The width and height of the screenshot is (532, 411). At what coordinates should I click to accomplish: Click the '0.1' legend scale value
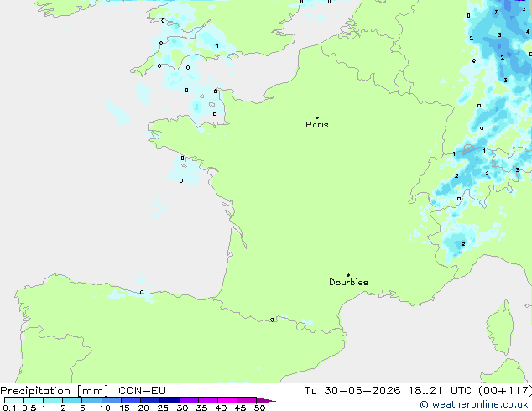(9, 408)
